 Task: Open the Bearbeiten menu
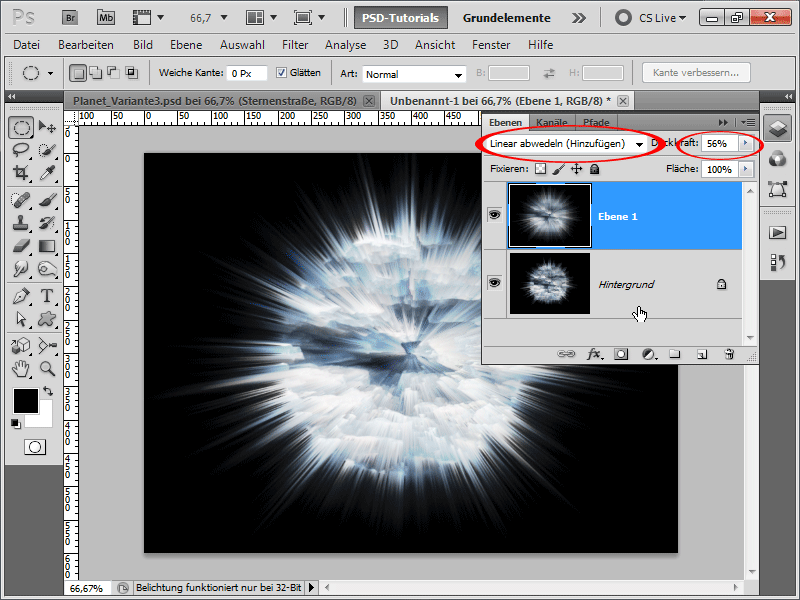coord(86,45)
